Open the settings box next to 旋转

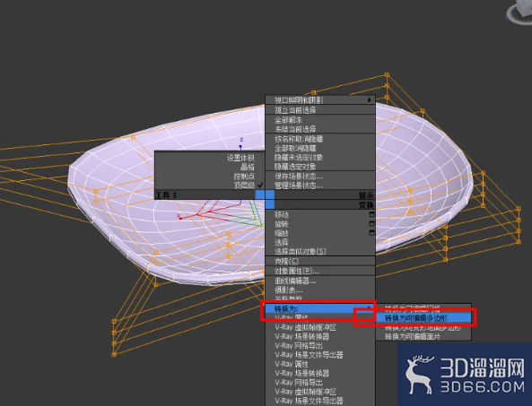(371, 224)
